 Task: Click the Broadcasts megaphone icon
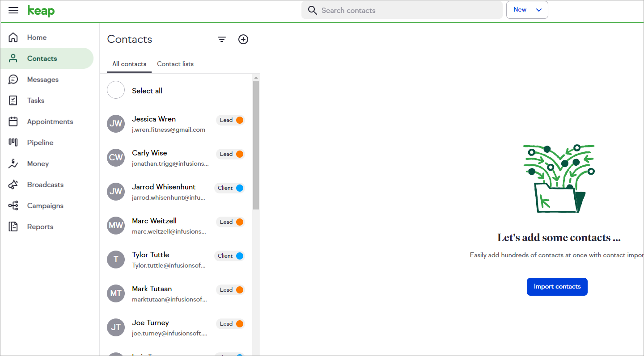coord(13,184)
